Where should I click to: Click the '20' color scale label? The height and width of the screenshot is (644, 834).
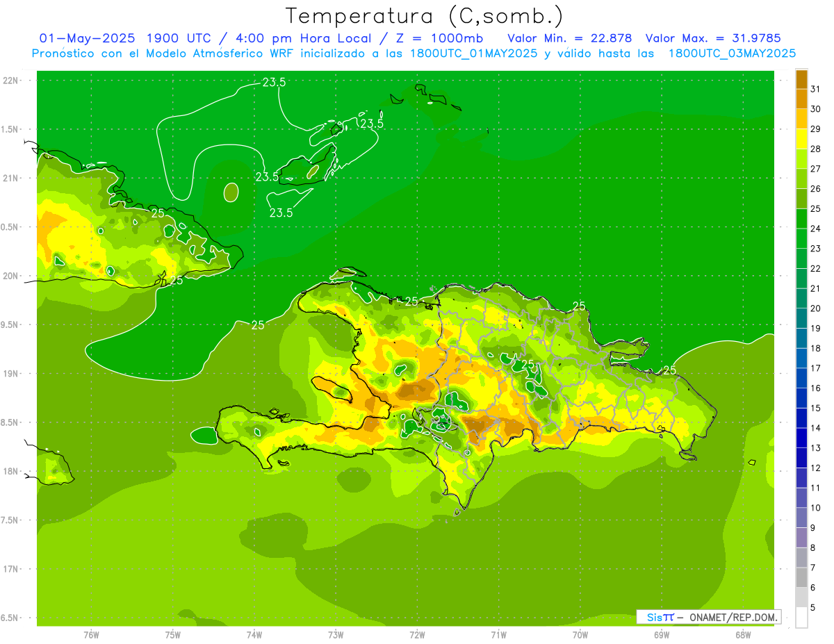click(x=816, y=308)
